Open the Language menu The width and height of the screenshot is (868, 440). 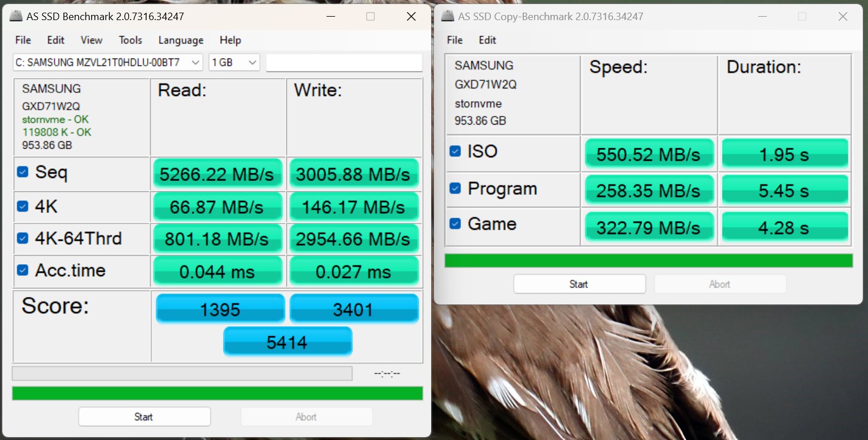(180, 40)
